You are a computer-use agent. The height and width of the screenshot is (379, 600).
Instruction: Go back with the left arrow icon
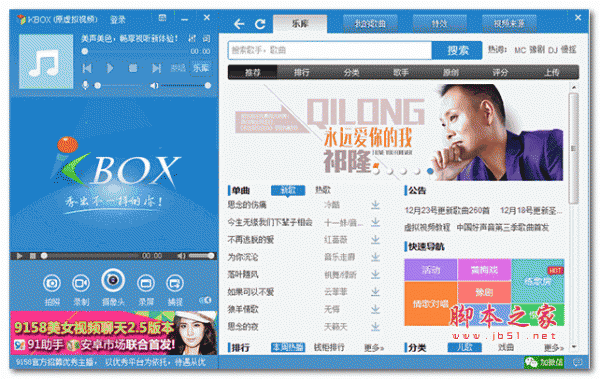[x=239, y=24]
